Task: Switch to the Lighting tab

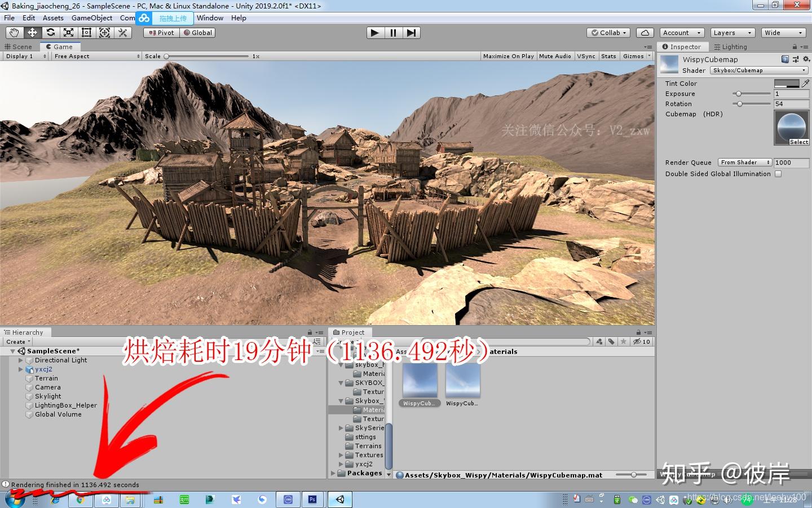Action: pyautogui.click(x=730, y=47)
